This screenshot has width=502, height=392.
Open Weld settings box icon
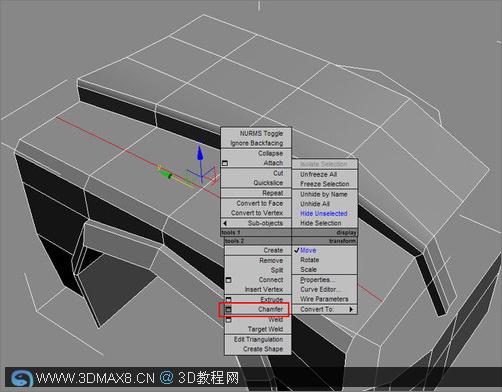(x=228, y=319)
